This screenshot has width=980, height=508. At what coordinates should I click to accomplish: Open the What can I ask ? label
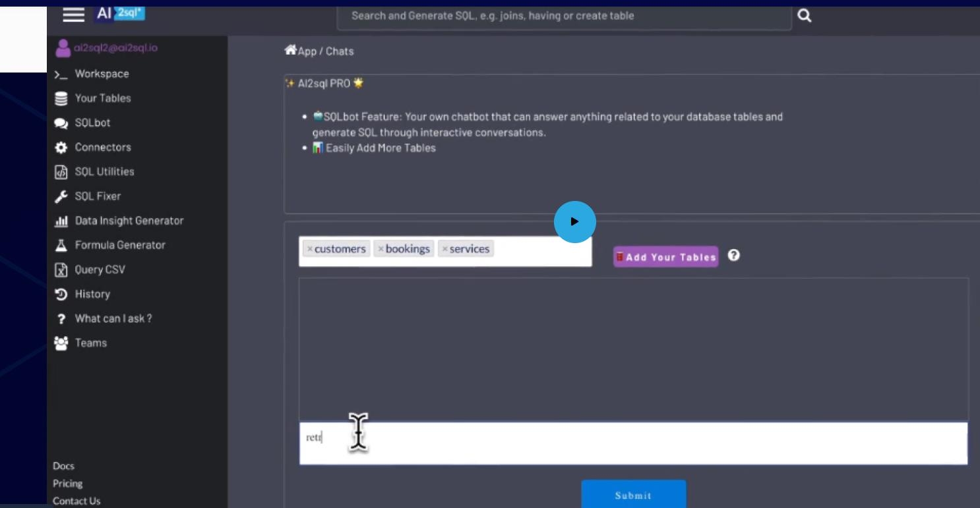point(113,318)
